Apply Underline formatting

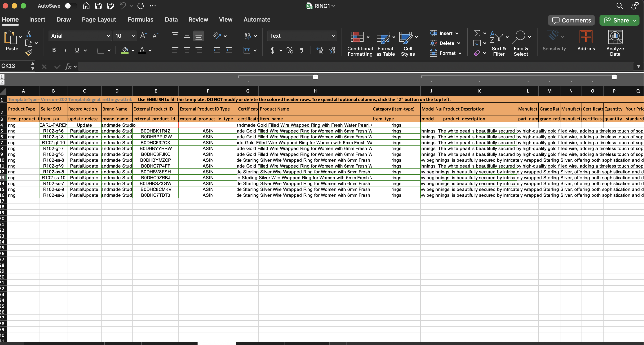(x=77, y=50)
